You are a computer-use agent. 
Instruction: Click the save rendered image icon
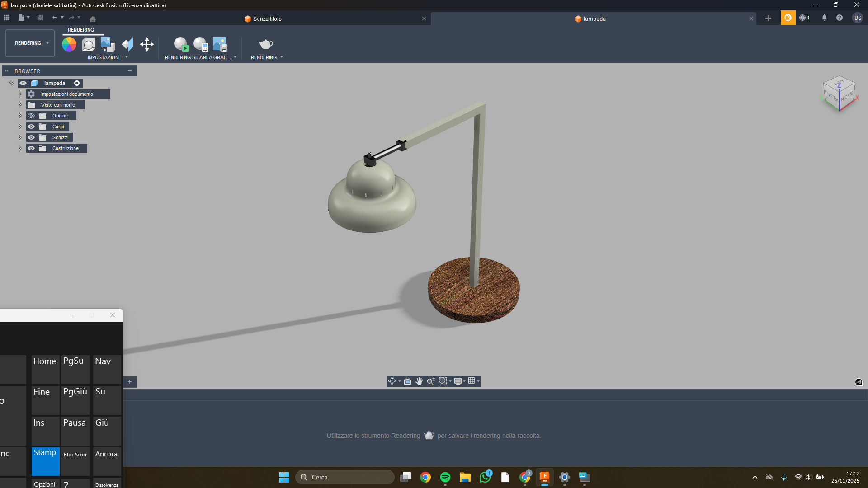220,44
